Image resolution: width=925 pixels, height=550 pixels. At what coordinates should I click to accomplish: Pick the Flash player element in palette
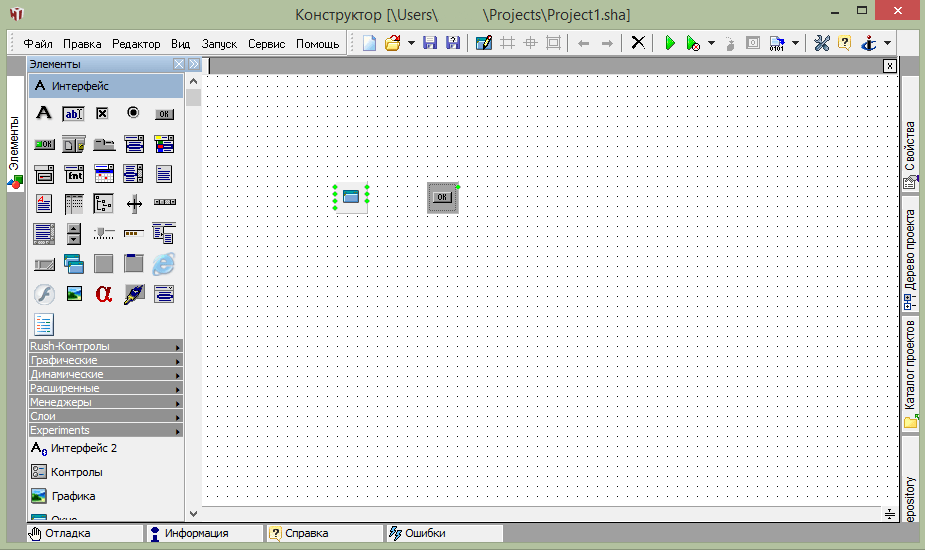43,294
